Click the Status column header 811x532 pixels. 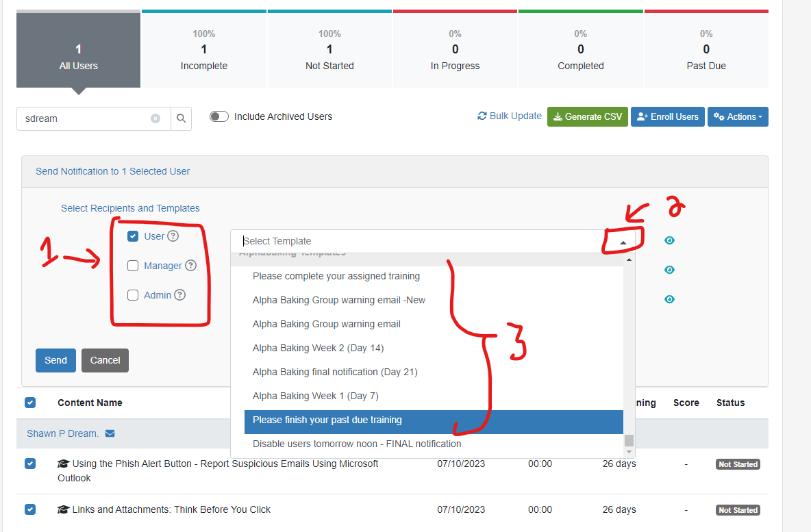[730, 403]
